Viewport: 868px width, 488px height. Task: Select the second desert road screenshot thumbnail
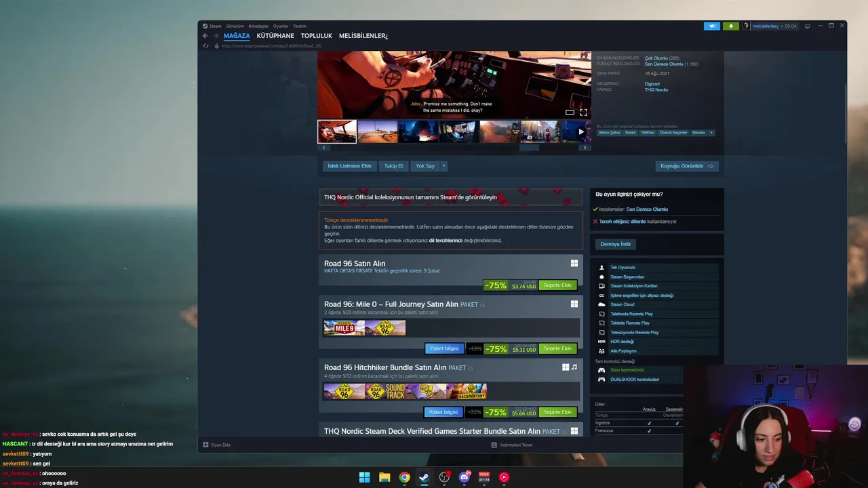click(378, 131)
